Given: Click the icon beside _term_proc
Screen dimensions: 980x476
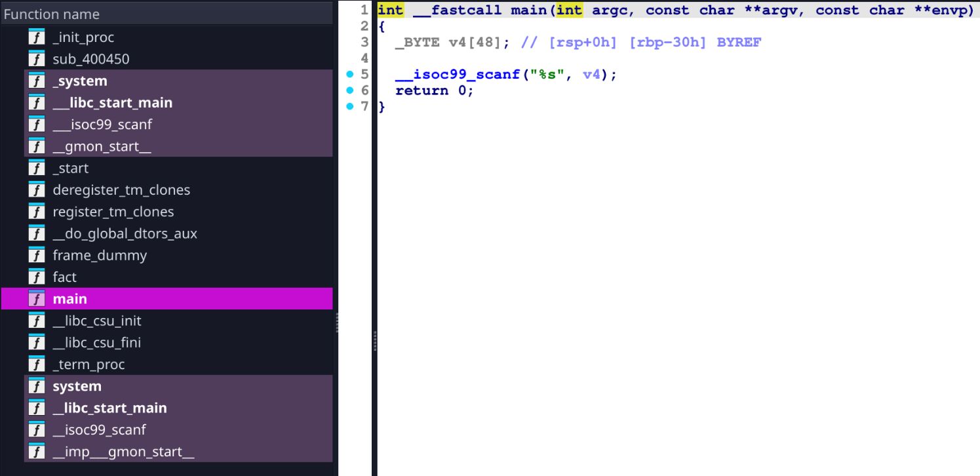Looking at the screenshot, I should click(37, 364).
